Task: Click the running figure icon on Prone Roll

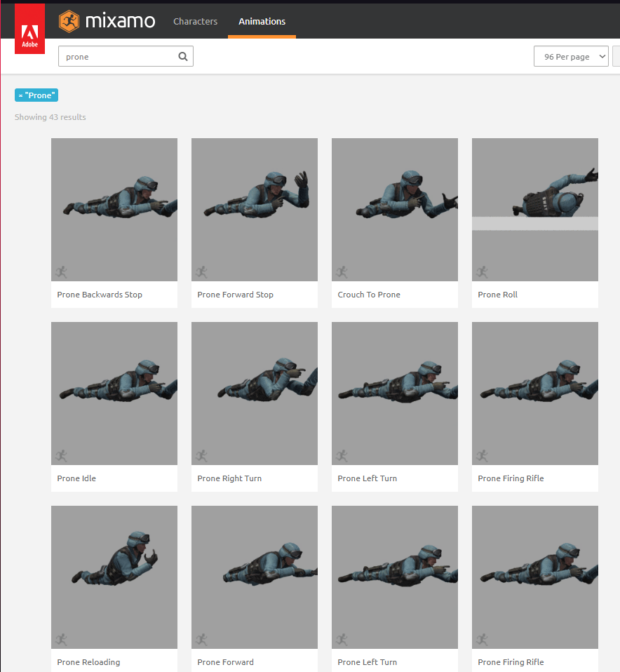Action: point(481,271)
